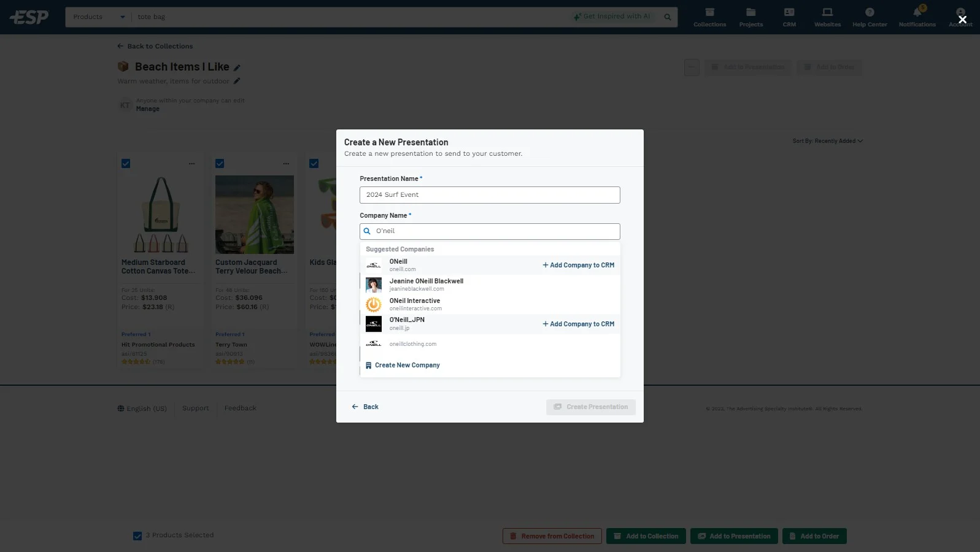The image size is (980, 552).
Task: Click Back in the presentation dialog
Action: click(x=365, y=407)
